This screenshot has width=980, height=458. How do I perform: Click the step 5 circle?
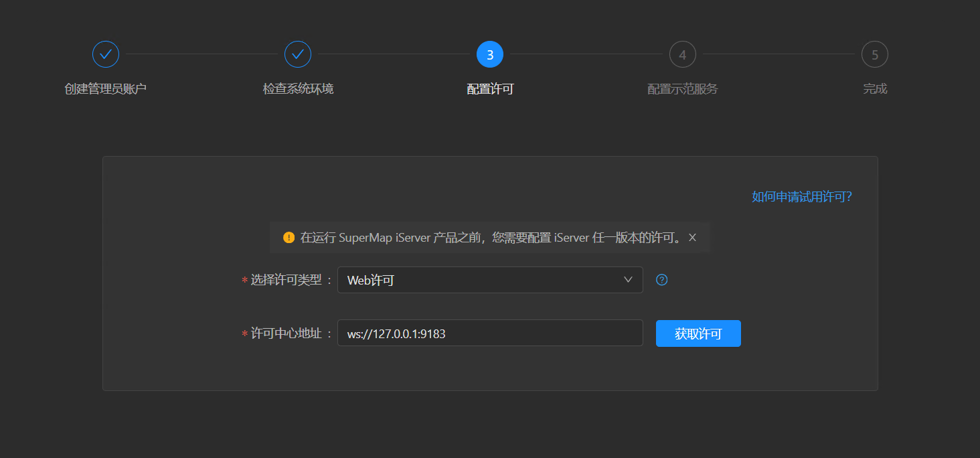tap(875, 54)
